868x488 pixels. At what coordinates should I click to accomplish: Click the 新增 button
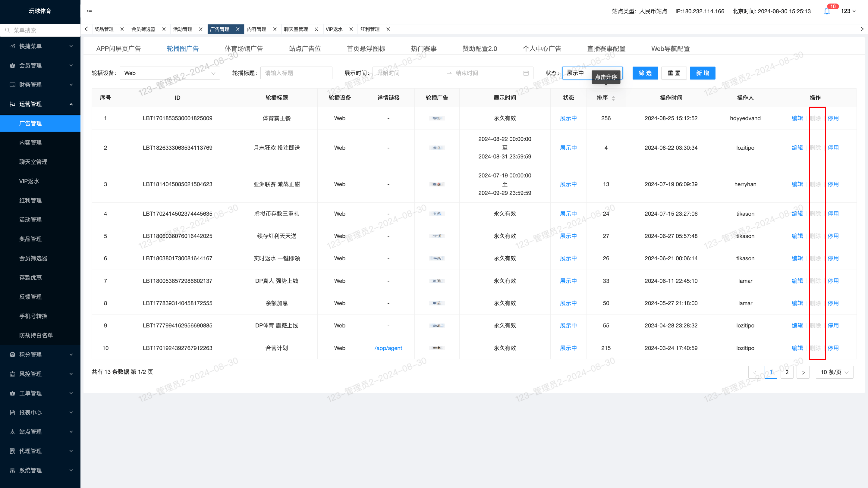point(703,73)
